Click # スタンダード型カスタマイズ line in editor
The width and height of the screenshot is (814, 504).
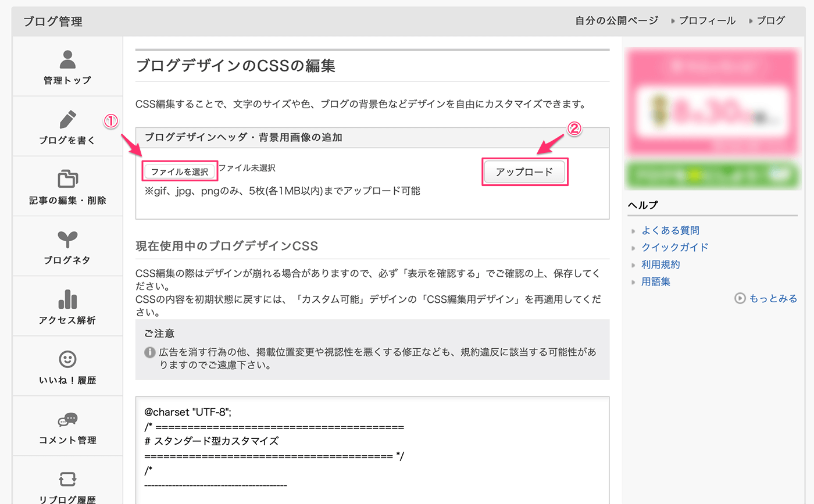pos(212,441)
